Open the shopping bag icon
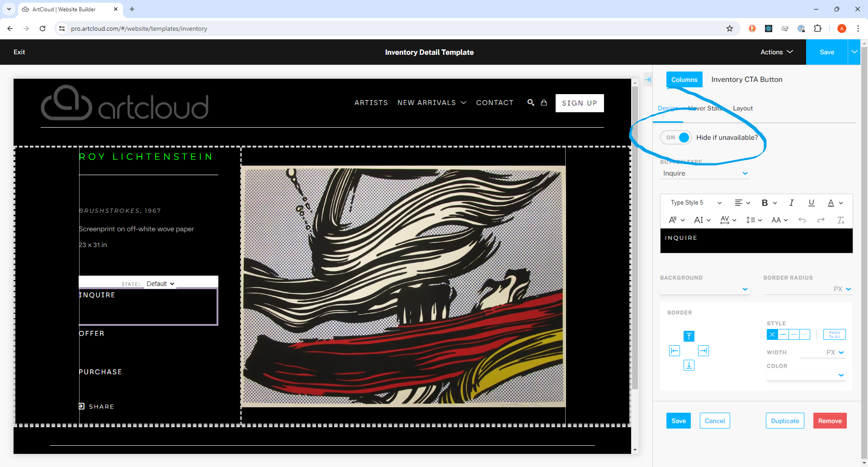 click(544, 103)
